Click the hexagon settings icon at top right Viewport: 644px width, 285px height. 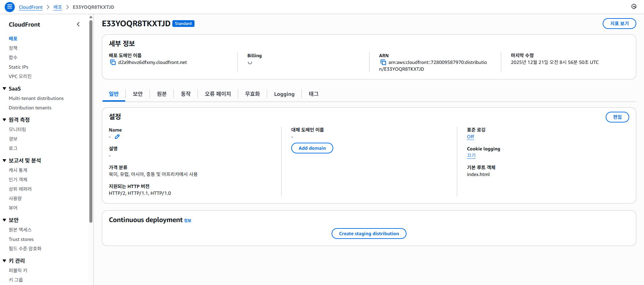[634, 6]
